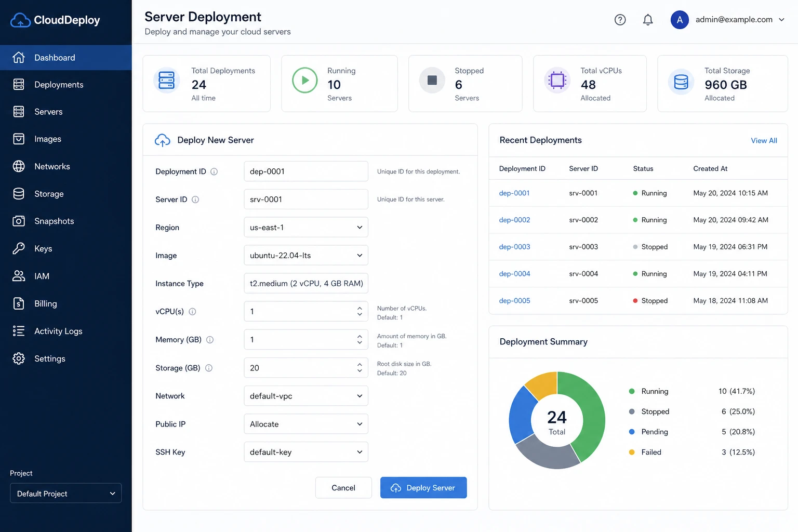The image size is (798, 532).
Task: Open the Network default-vpc dropdown
Action: (x=306, y=396)
